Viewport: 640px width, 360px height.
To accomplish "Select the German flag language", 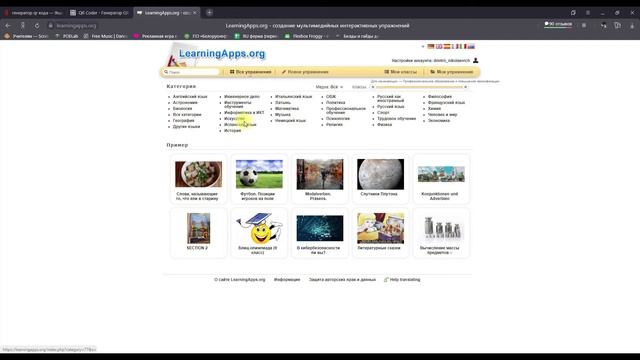I will (431, 47).
